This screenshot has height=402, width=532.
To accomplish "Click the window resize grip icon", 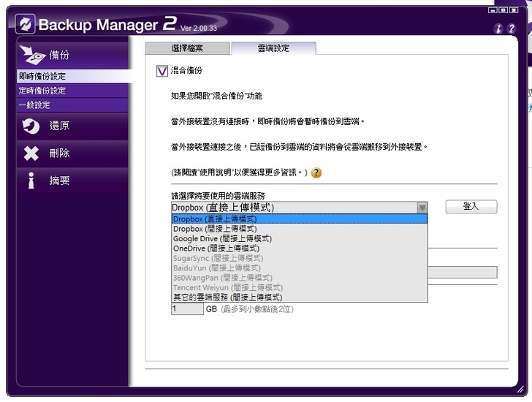I will [x=521, y=390].
